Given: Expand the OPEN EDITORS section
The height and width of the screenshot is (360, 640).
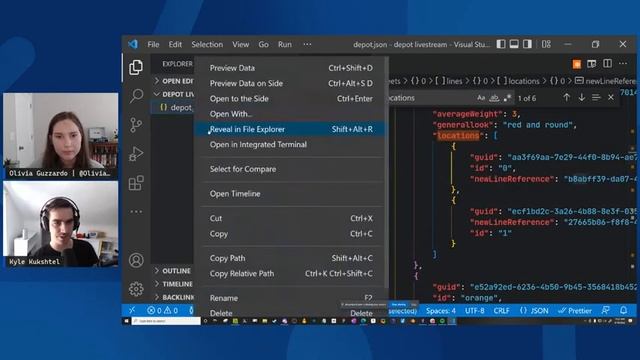Looking at the screenshot, I should pyautogui.click(x=173, y=81).
